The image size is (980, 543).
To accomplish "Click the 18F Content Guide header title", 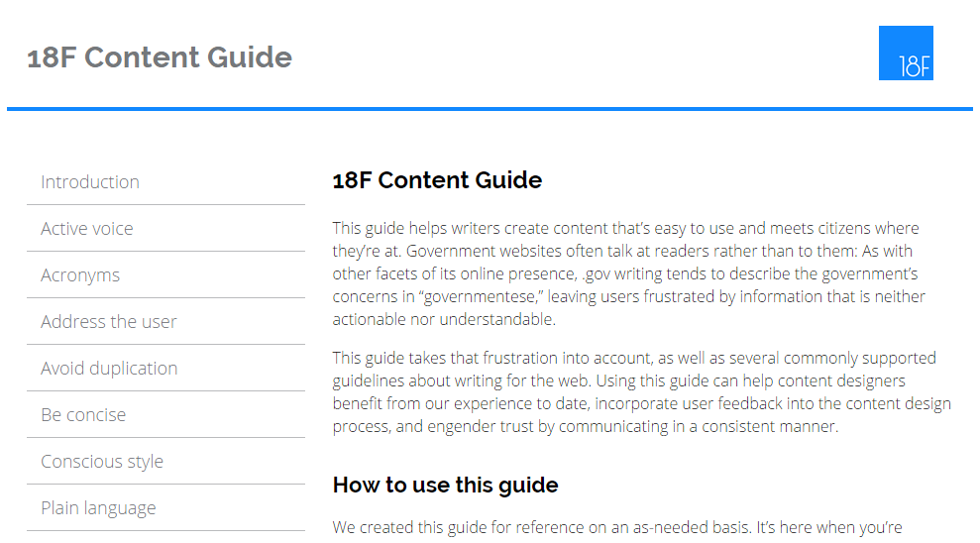I will (x=160, y=56).
